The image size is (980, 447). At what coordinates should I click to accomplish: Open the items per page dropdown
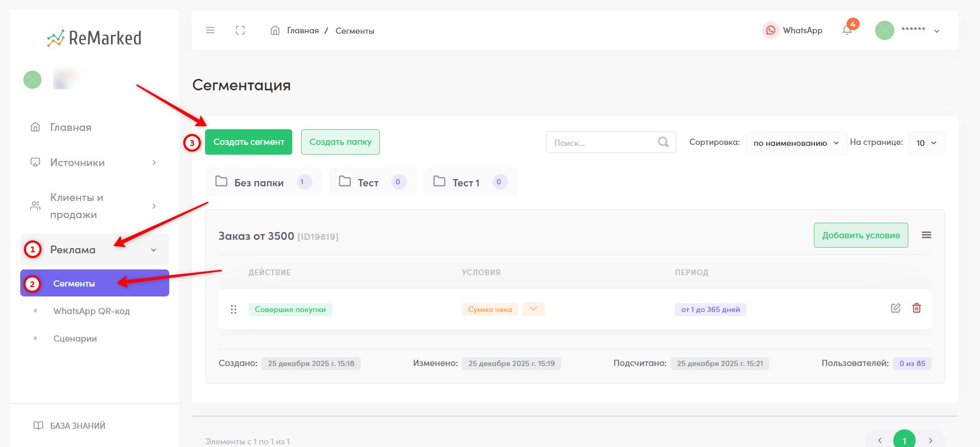tap(927, 143)
